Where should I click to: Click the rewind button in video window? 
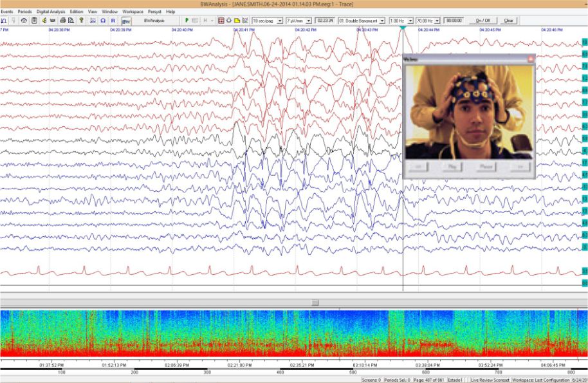419,167
